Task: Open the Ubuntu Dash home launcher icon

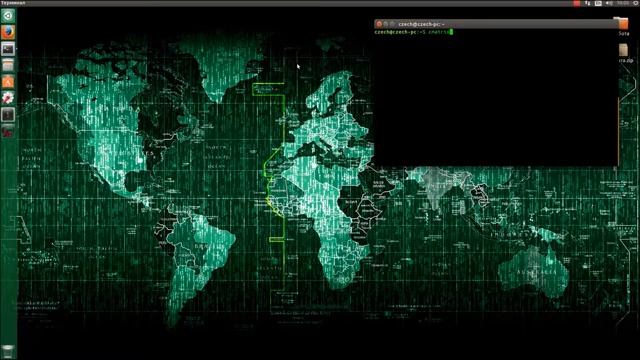Action: (8, 16)
